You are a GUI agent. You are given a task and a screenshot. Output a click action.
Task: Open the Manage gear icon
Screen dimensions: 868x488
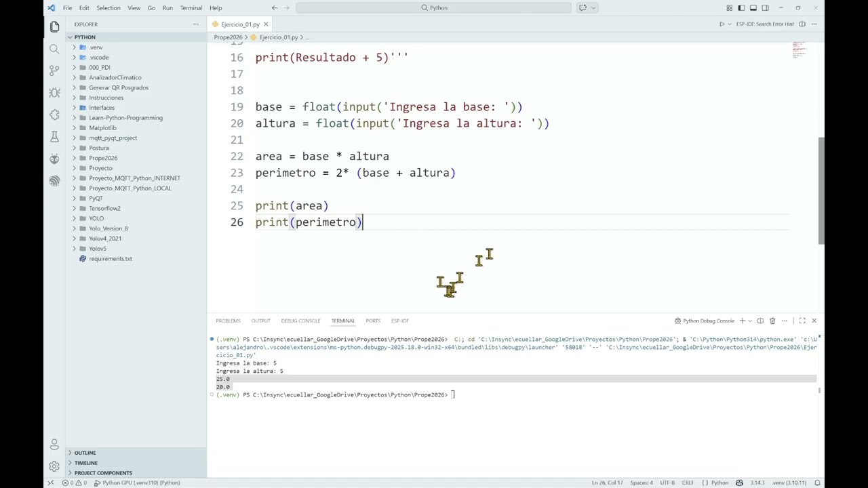[54, 466]
